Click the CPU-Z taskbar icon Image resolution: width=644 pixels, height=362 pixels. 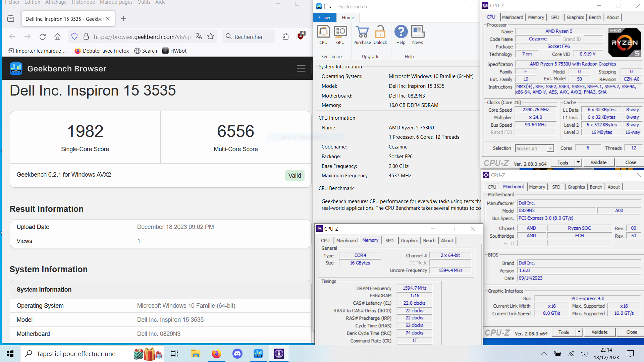coord(279,354)
